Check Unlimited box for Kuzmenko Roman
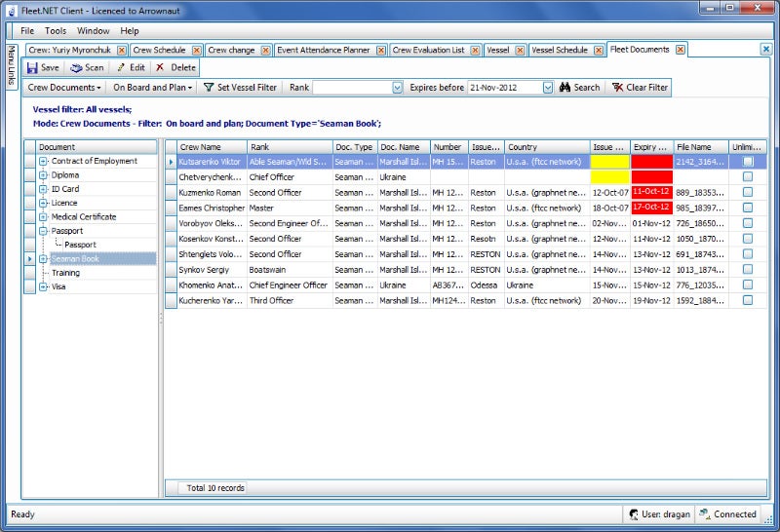Image resolution: width=780 pixels, height=532 pixels. (x=748, y=193)
